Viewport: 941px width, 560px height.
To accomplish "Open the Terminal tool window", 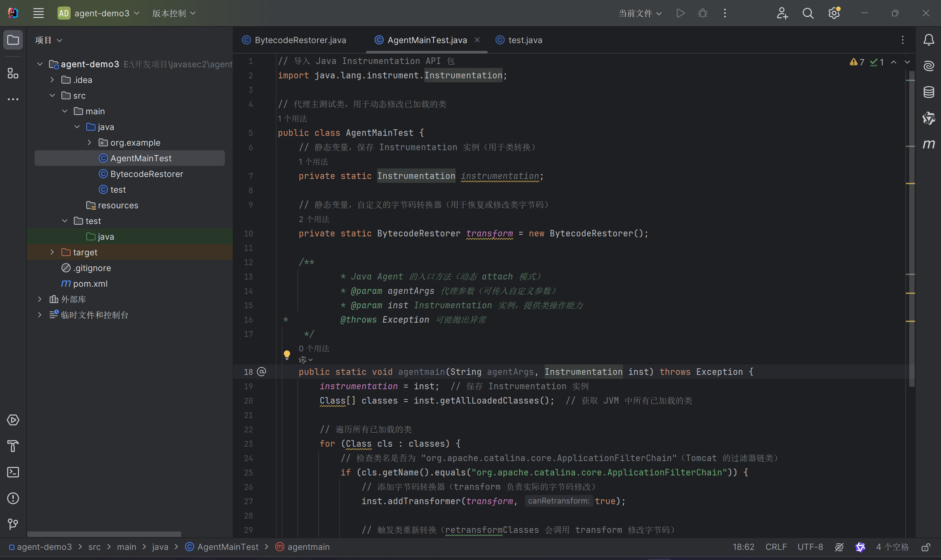I will 13,472.
